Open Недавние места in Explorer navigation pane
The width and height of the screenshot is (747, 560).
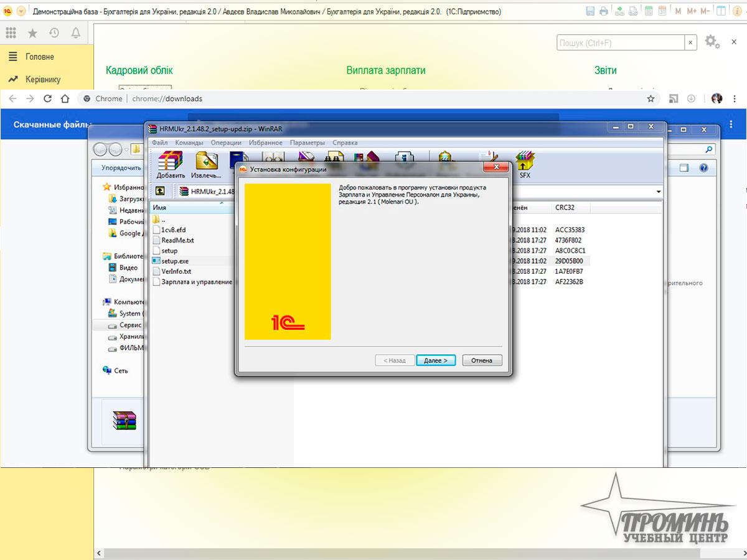[x=126, y=210]
